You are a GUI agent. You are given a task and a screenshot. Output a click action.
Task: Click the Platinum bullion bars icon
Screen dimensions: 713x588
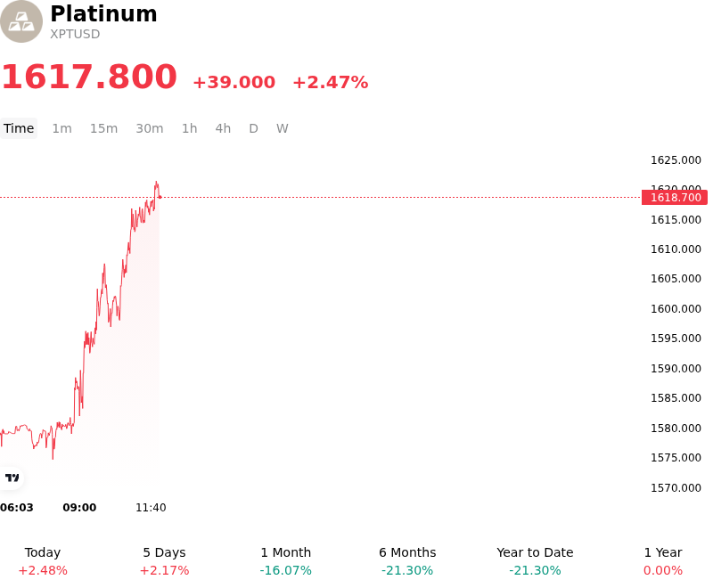click(x=20, y=21)
